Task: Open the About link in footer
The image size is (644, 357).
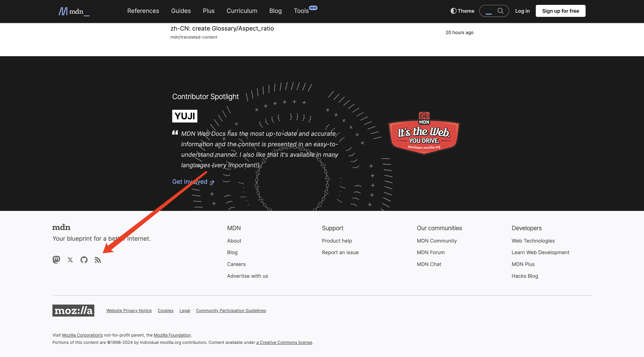Action: click(234, 241)
